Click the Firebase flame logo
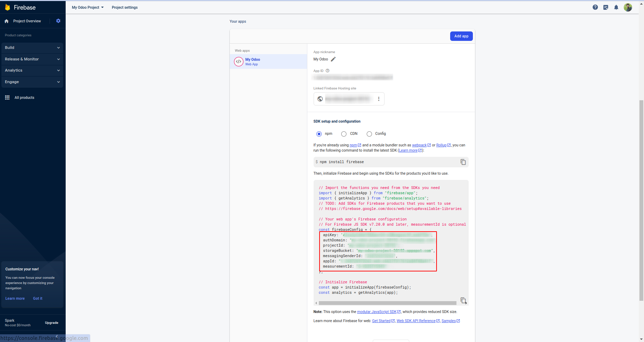The height and width of the screenshot is (342, 644). [7, 7]
